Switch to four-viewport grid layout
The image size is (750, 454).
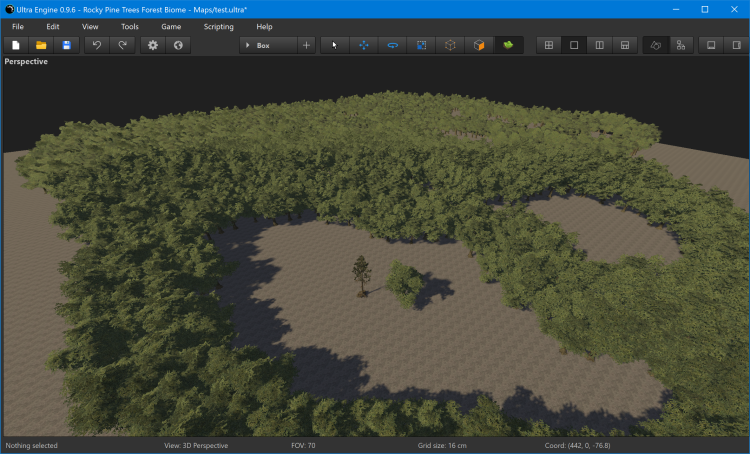(x=548, y=45)
